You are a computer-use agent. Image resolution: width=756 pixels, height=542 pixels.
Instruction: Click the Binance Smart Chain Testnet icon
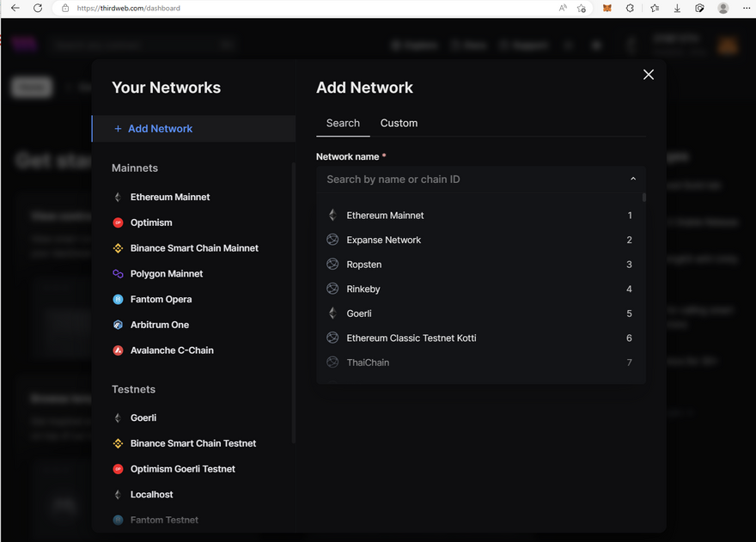point(118,443)
